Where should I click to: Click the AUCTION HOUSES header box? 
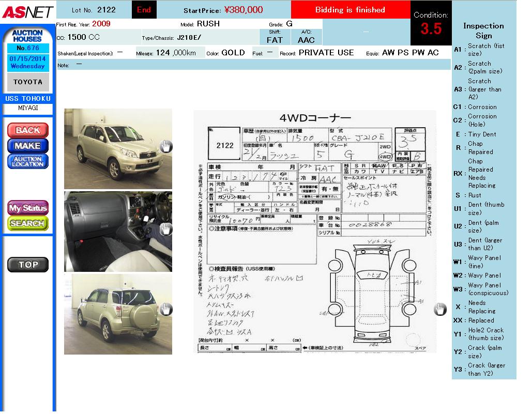click(28, 36)
